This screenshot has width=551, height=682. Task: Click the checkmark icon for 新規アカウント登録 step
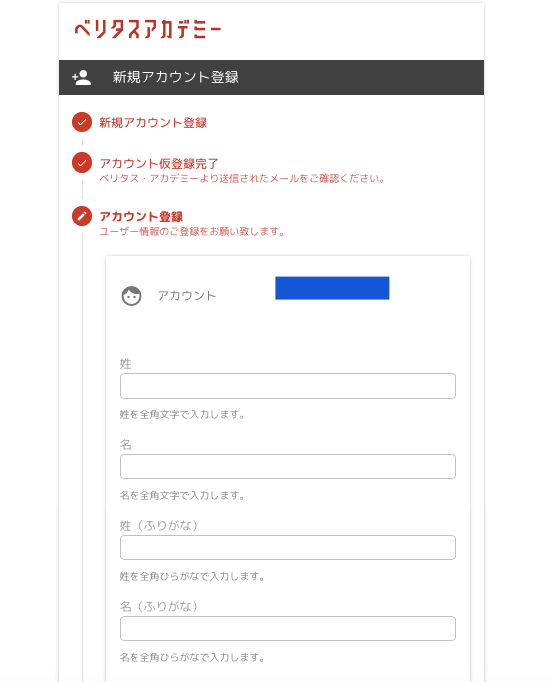pos(82,122)
